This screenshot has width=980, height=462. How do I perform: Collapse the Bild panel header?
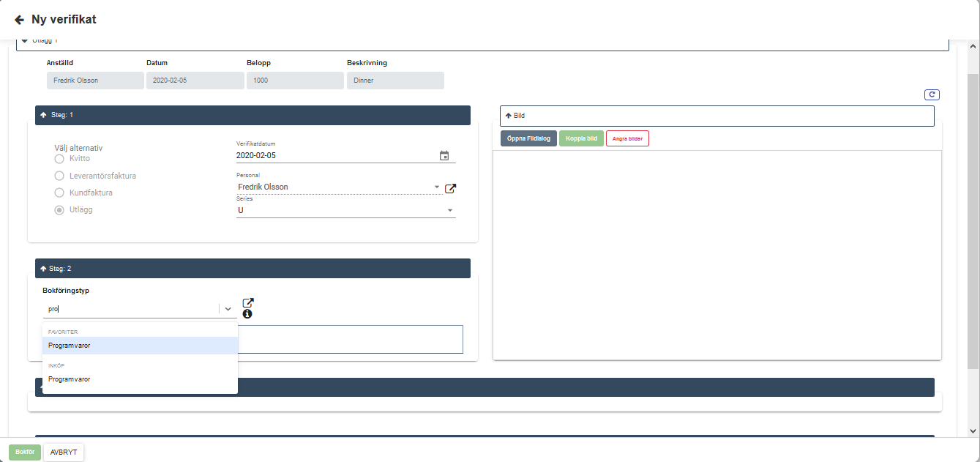pos(509,116)
